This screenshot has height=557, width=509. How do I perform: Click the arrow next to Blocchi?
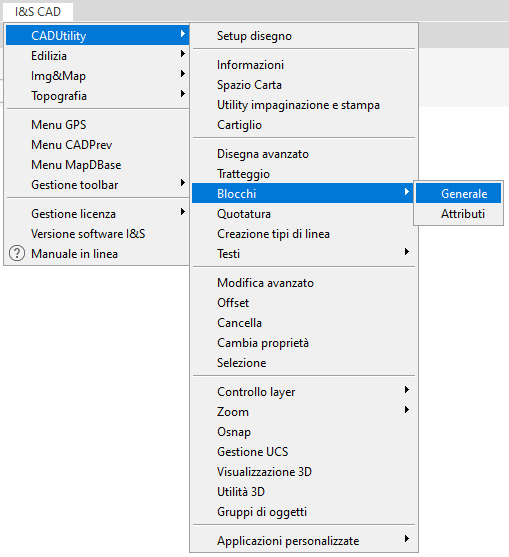click(x=407, y=192)
